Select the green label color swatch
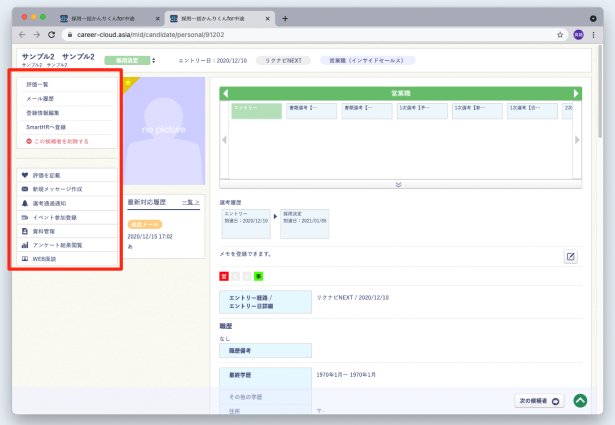Image resolution: width=615 pixels, height=425 pixels. tap(258, 275)
